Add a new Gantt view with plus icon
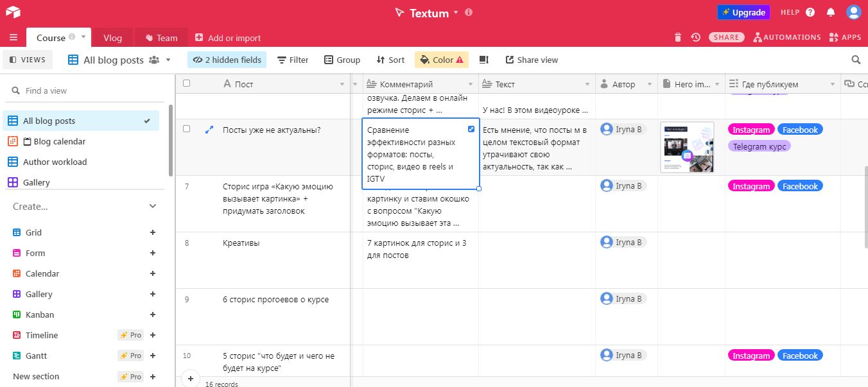Image resolution: width=868 pixels, height=387 pixels. [153, 356]
